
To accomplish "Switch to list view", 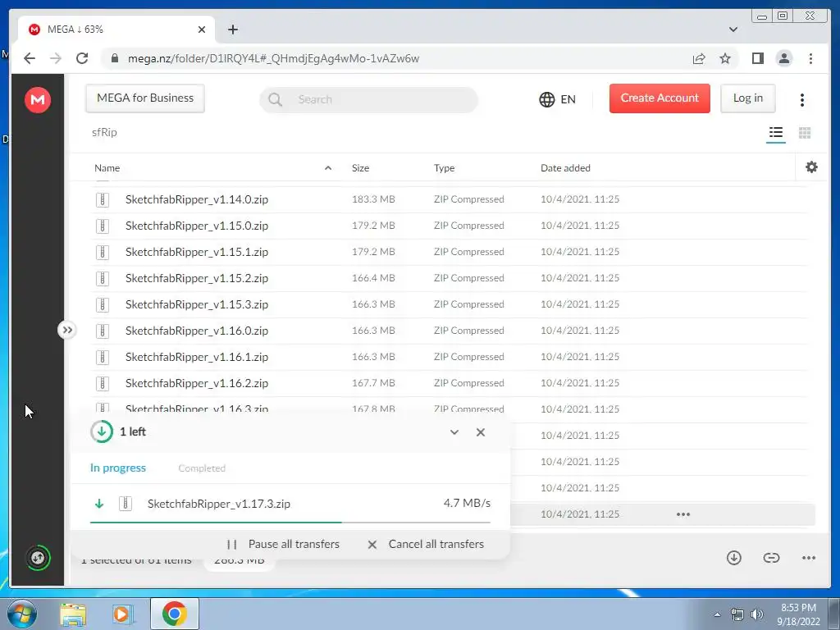I will coord(776,132).
